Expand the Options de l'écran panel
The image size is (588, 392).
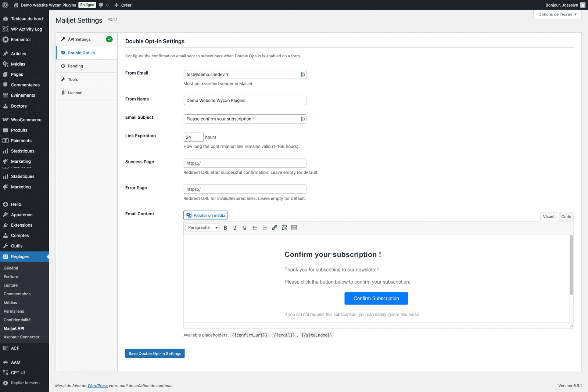click(557, 14)
